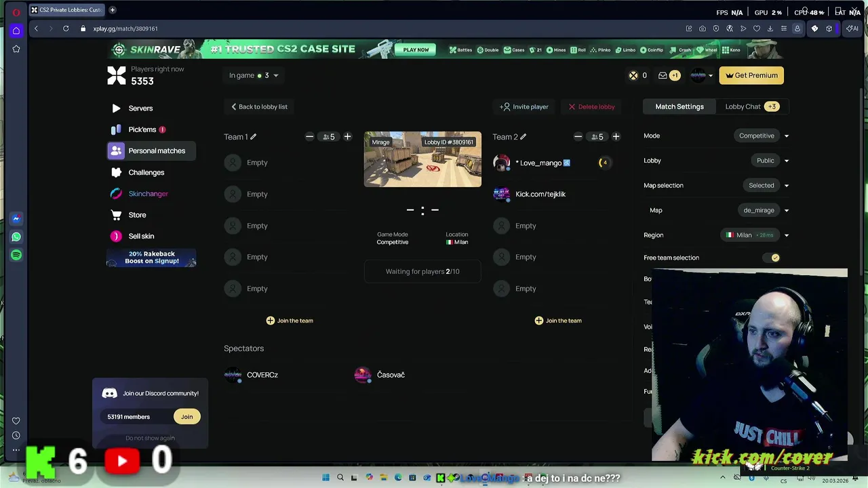Click Do not show again

[x=150, y=438]
